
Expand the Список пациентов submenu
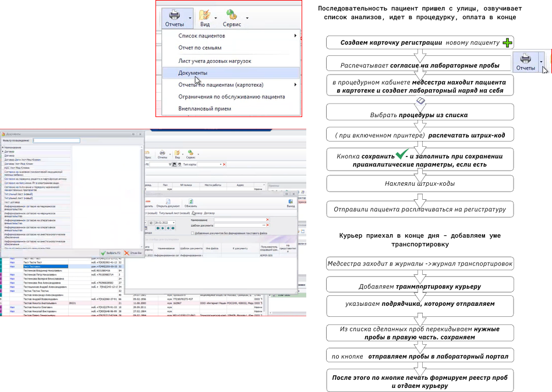295,36
